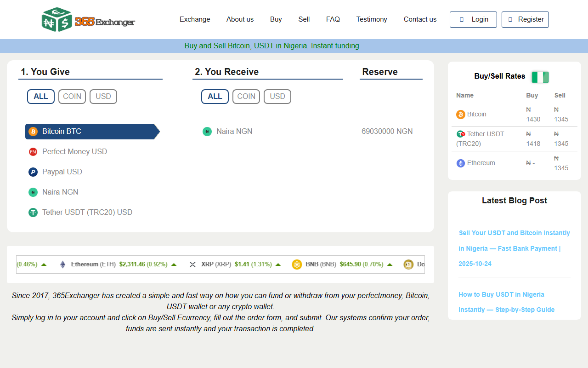Open the About us page
This screenshot has width=588, height=368.
tap(240, 19)
